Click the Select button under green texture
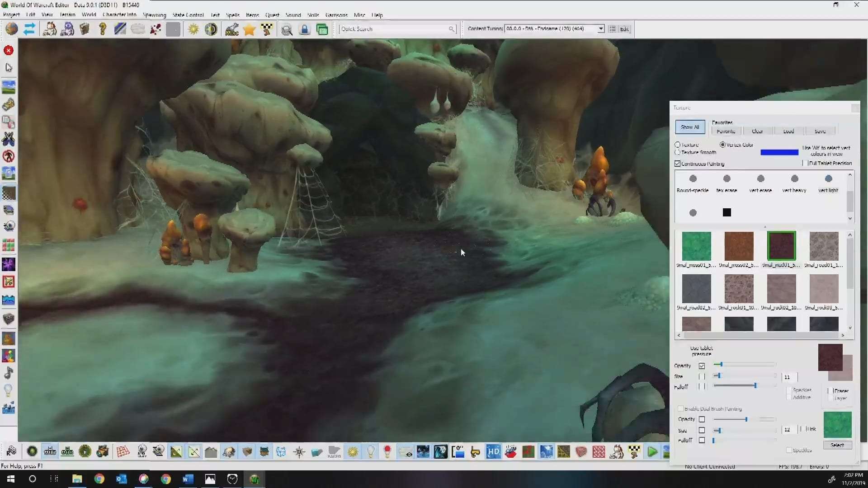The height and width of the screenshot is (488, 868). [837, 445]
